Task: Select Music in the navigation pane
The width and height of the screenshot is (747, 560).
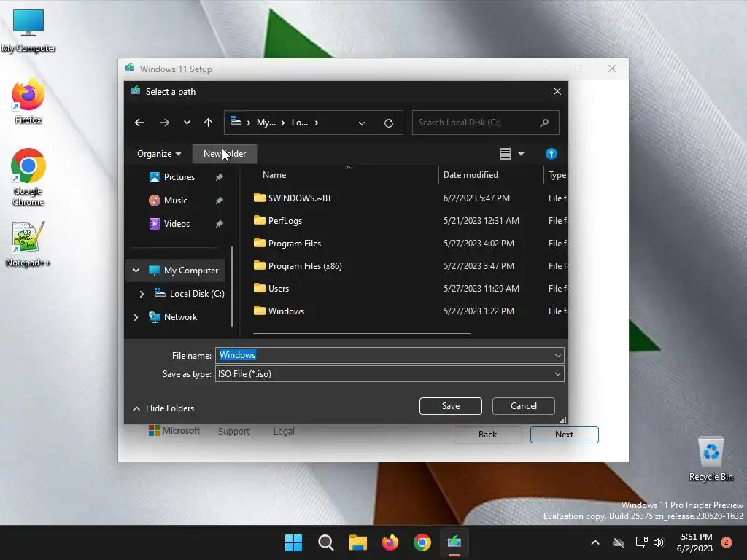Action: (x=175, y=201)
